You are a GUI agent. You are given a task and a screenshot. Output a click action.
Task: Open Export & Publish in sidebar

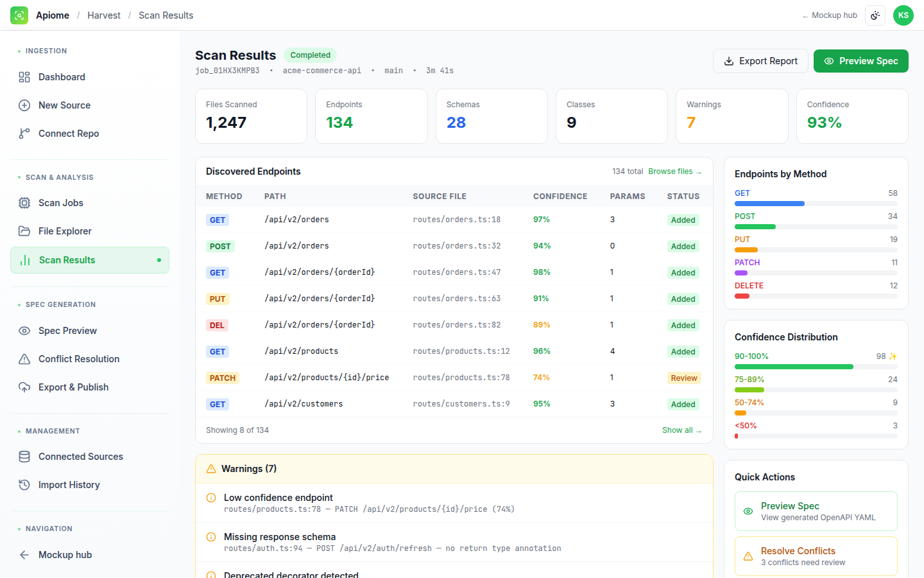click(x=90, y=387)
